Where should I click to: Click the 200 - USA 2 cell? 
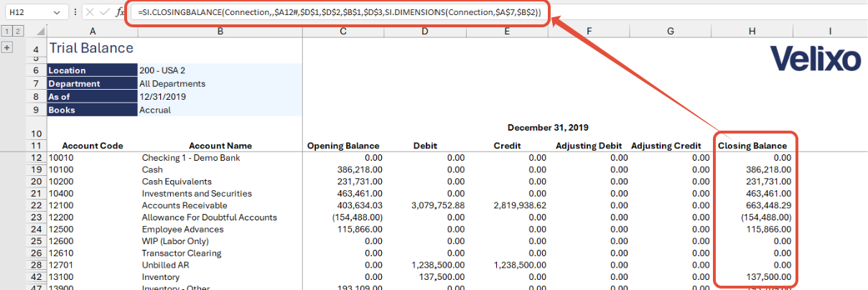point(220,70)
